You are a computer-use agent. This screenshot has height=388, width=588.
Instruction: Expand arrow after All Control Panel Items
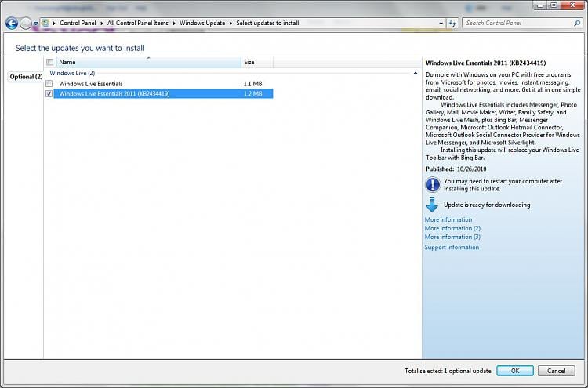tap(174, 24)
